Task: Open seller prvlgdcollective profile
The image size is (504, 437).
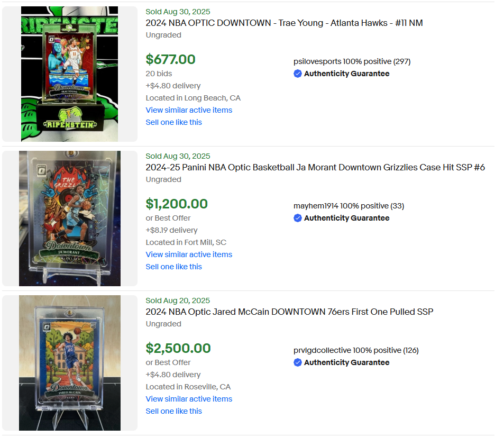Action: [x=322, y=350]
